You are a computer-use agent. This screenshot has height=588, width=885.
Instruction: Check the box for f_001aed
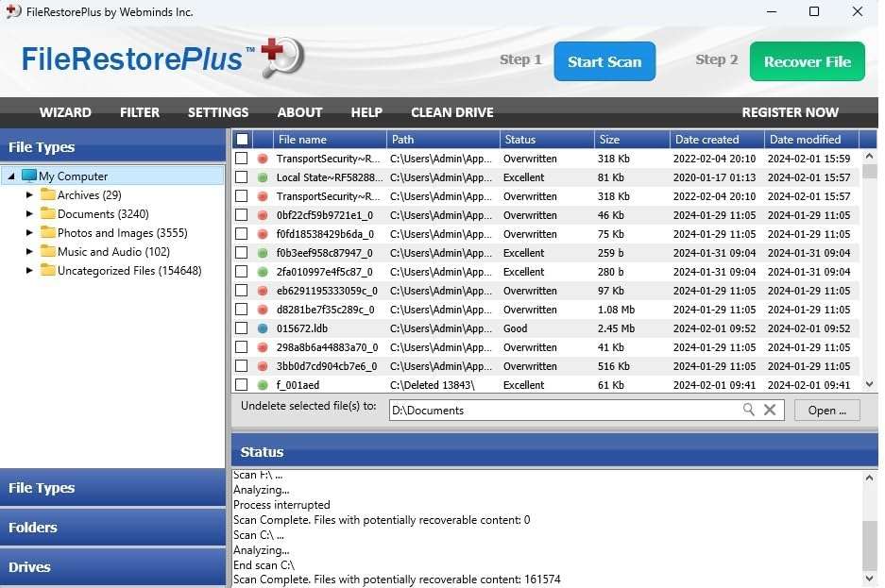242,384
